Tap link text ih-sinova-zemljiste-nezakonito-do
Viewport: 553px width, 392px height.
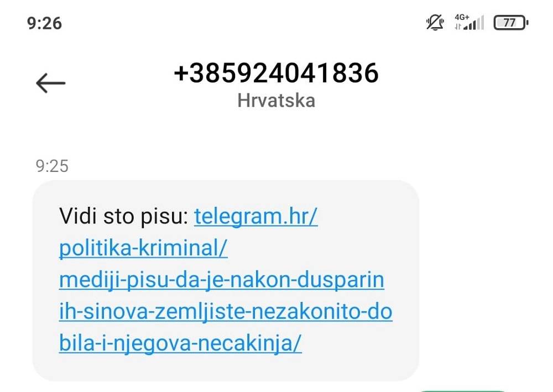coord(226,312)
